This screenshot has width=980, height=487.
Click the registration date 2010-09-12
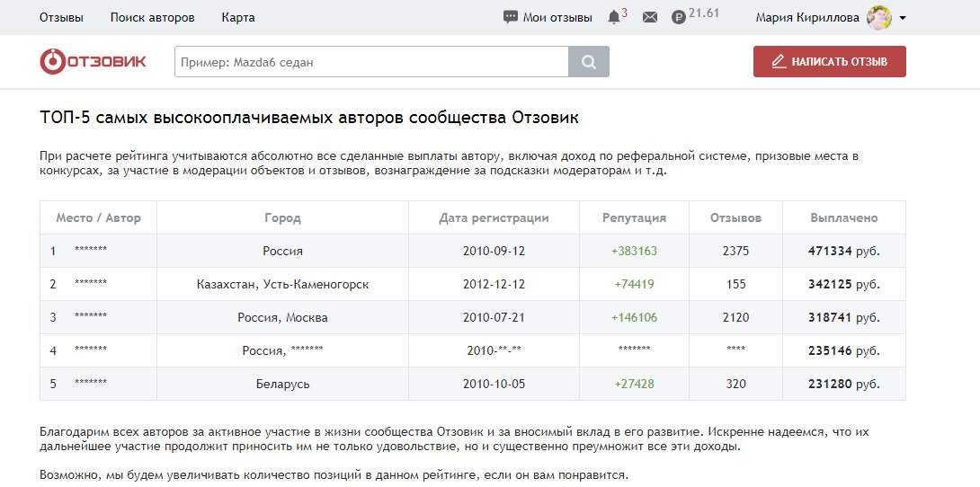(494, 251)
